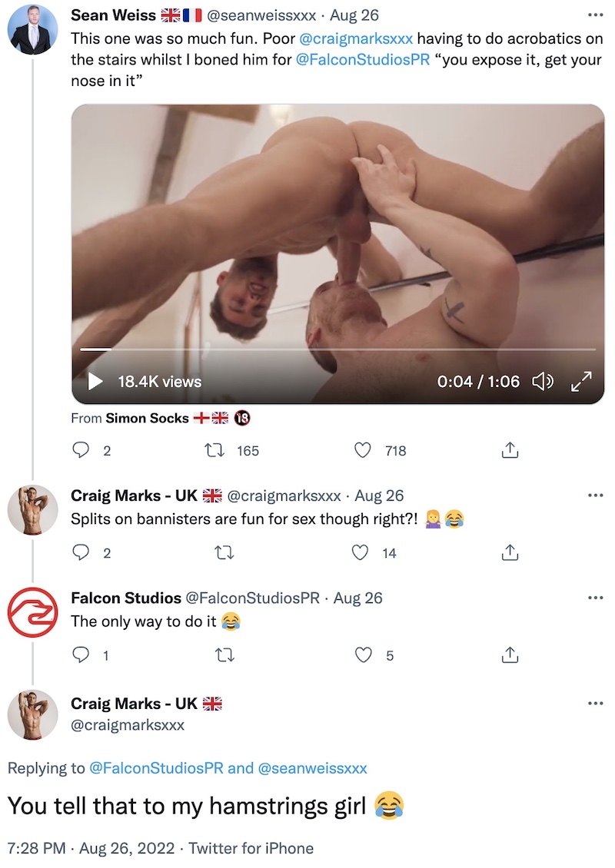
Task: Play the video in Sean Weiss's tweet
Action: click(95, 381)
